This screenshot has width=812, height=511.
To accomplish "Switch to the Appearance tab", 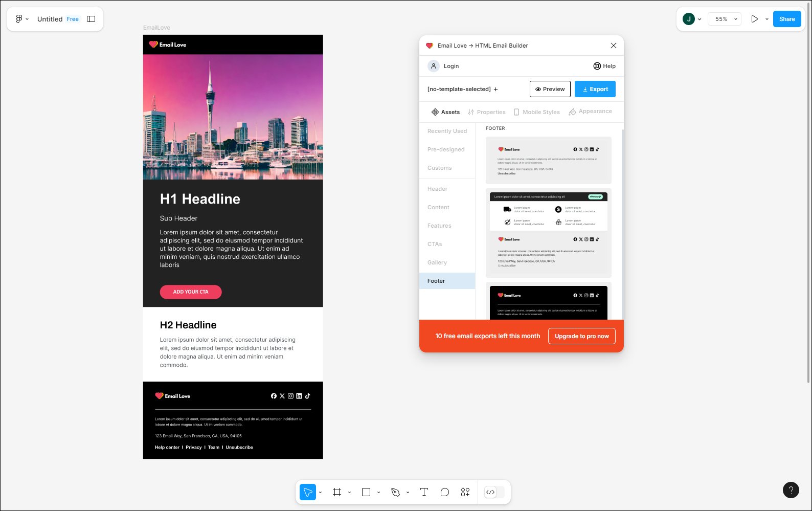I will click(x=590, y=112).
